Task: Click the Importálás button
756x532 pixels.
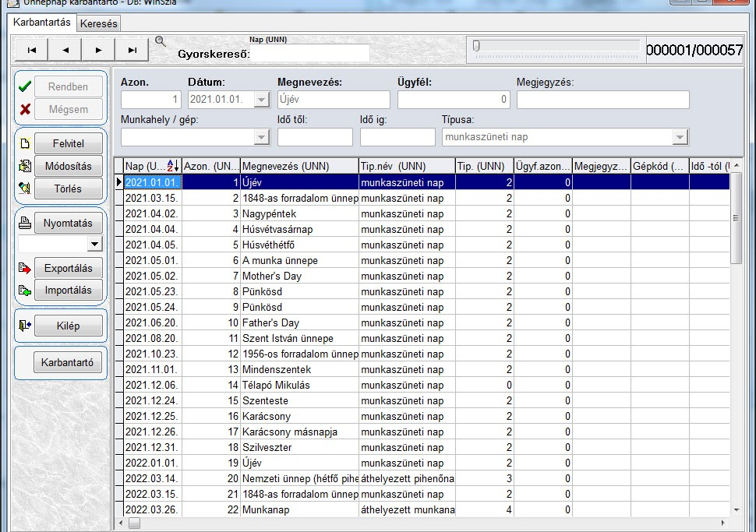Action: click(69, 290)
